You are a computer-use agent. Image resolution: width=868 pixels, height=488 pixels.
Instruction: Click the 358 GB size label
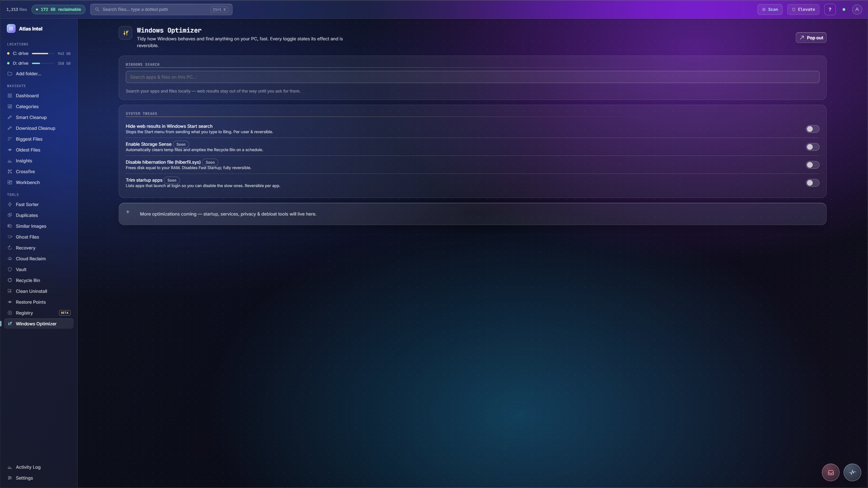(64, 64)
